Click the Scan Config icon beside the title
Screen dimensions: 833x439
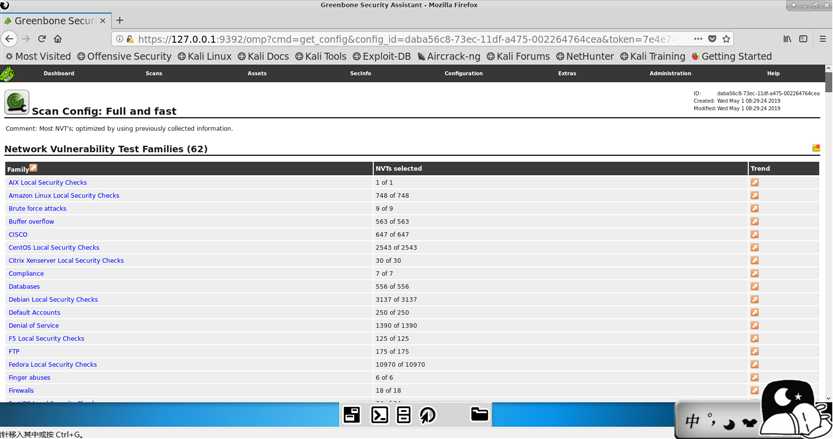pyautogui.click(x=16, y=102)
